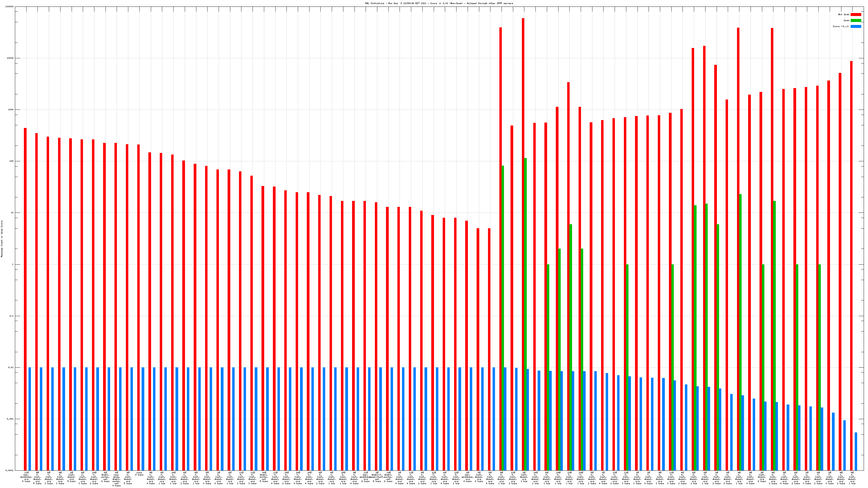Click the first 'dnsbl.sorbs.net 4 hops' axis label
The height and width of the screenshot is (488, 868).
[105, 477]
